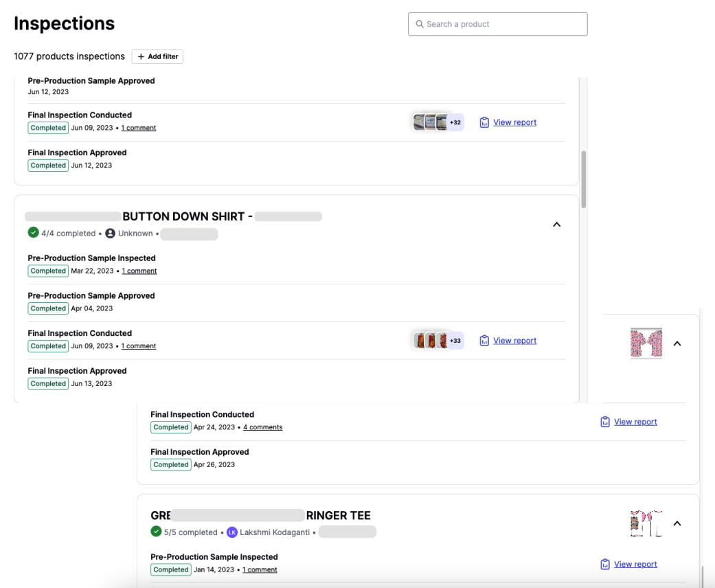Screen dimensions: 715x588
Task: Open the +32 photo thumbnail stack
Action: pos(438,122)
